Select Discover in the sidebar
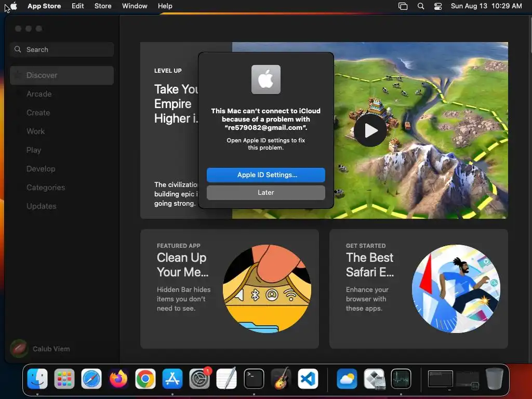Image resolution: width=532 pixels, height=399 pixels. pos(62,75)
